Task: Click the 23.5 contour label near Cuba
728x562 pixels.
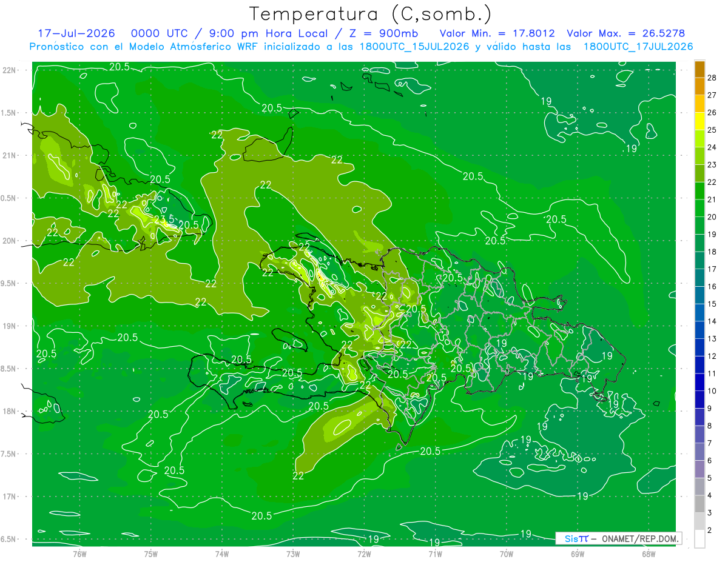Action: click(164, 219)
